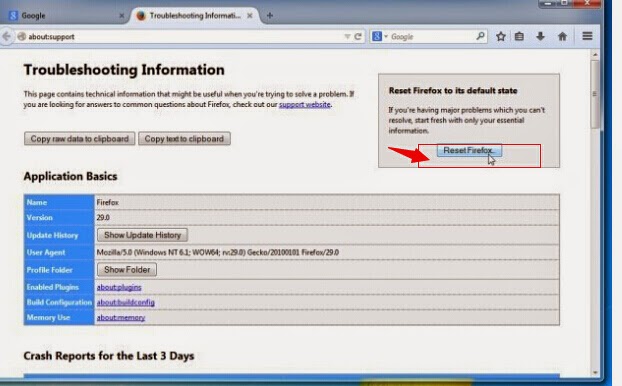This screenshot has height=386, width=622.
Task: Click the about:support address bar
Action: pos(182,36)
